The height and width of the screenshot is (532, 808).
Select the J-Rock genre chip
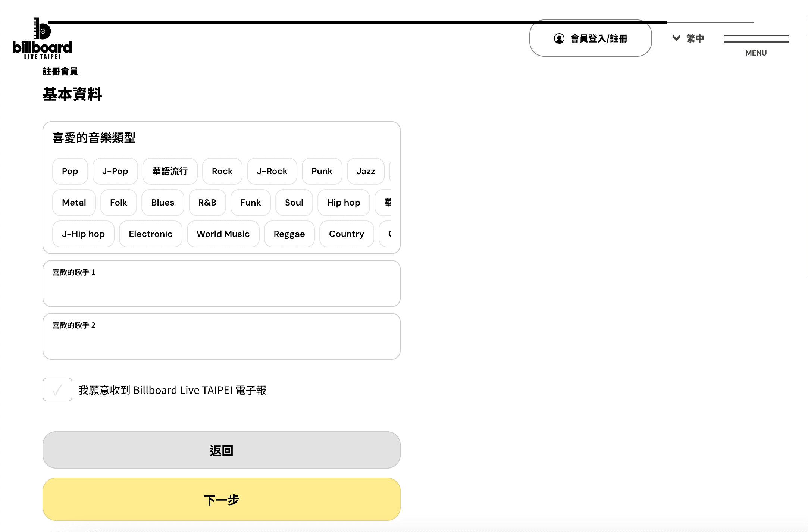pos(272,171)
